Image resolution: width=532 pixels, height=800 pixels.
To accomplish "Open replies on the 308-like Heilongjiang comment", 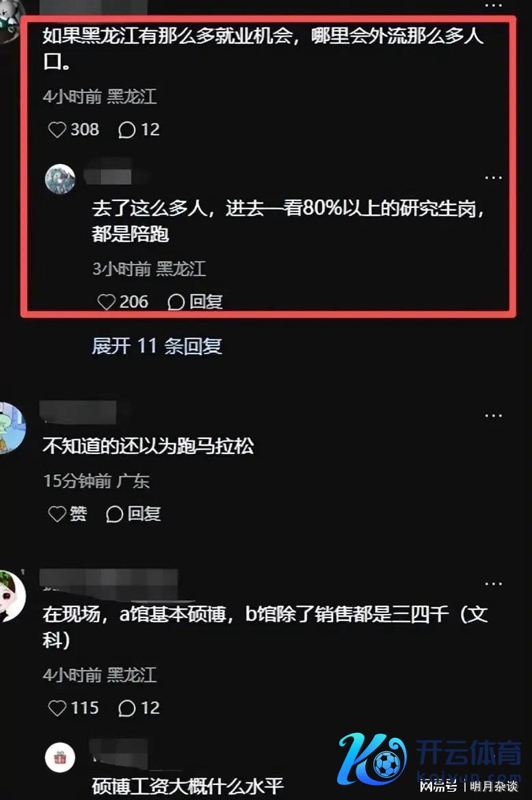I will click(x=139, y=130).
